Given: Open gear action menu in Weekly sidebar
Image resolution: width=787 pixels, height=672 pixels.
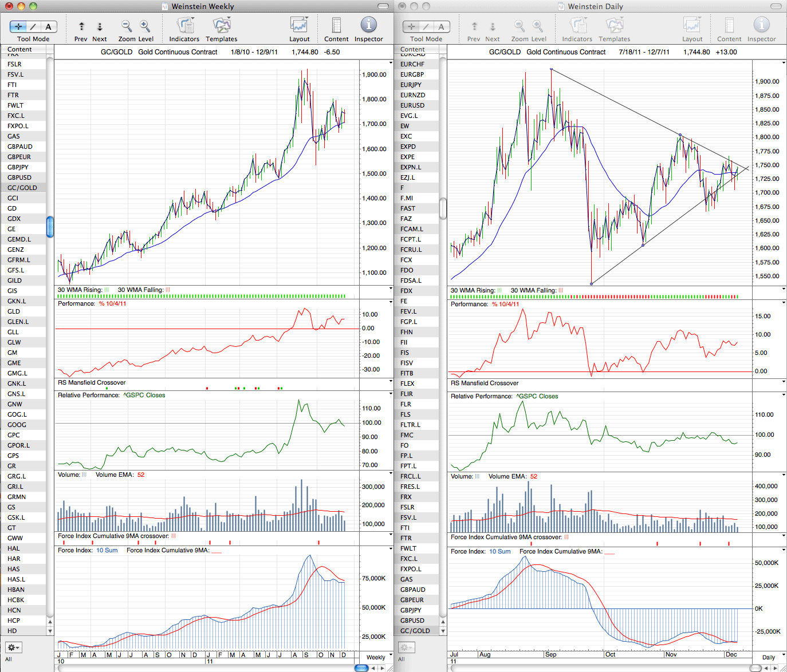Looking at the screenshot, I should pos(14,647).
